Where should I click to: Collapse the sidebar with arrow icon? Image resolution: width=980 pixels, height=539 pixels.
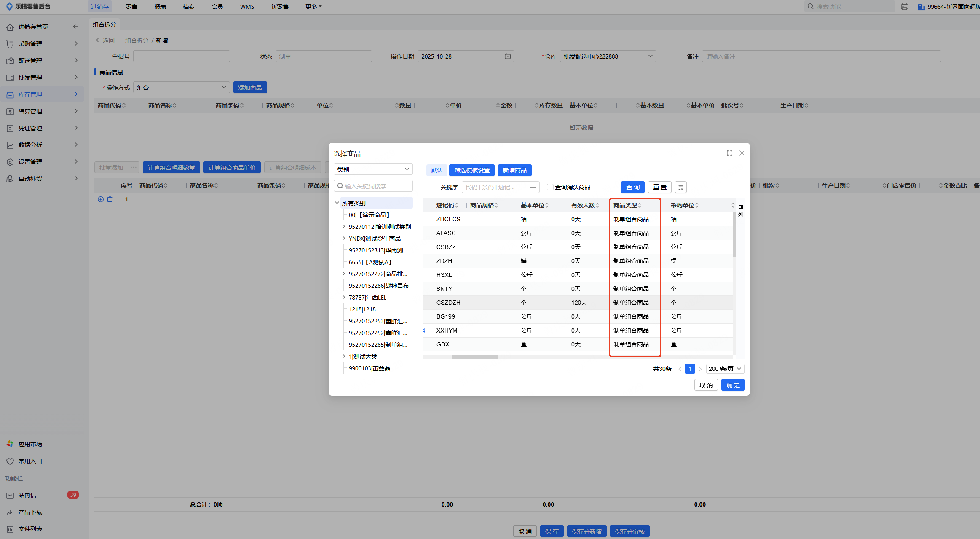pos(76,27)
